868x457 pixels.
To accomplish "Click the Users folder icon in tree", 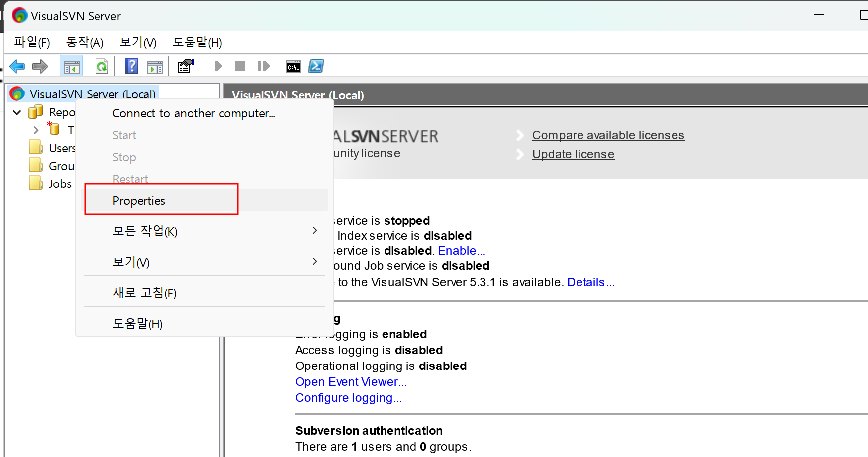I will click(x=36, y=147).
